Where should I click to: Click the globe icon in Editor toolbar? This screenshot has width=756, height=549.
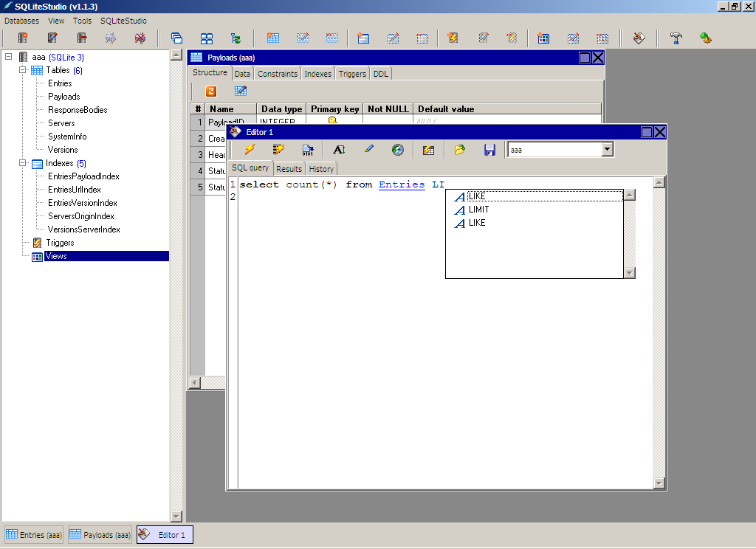point(398,150)
